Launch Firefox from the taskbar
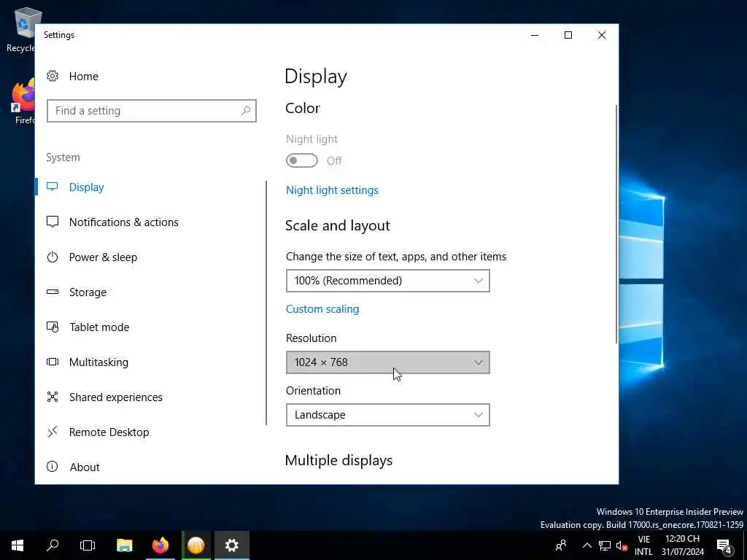747x560 pixels. pos(160,545)
